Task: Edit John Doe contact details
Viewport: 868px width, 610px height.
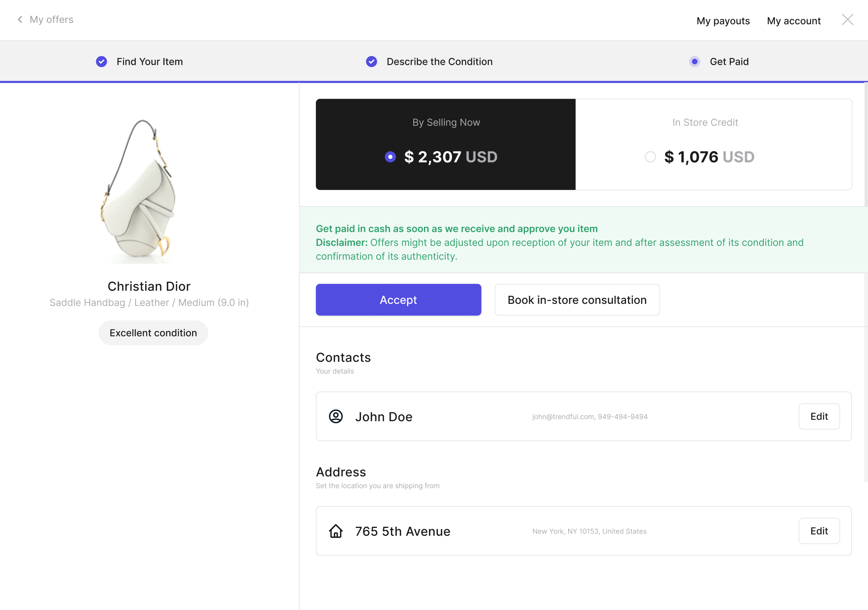Action: click(x=819, y=416)
